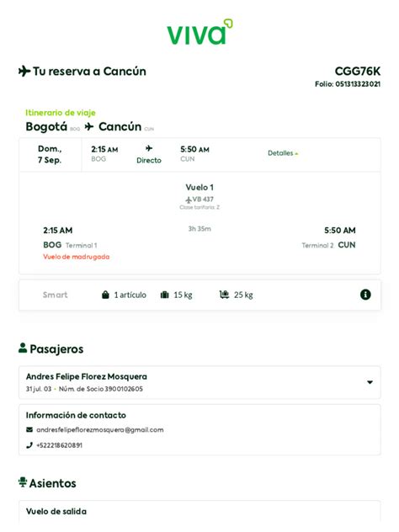399x532 pixels.
Task: Click the Viva airline logo
Action: 199,32
